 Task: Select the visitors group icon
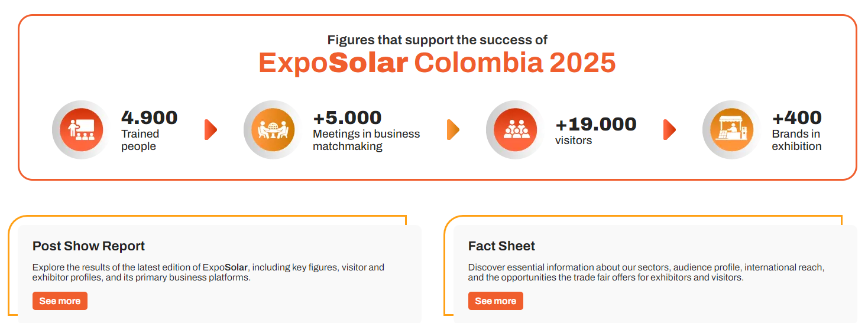[x=515, y=129]
